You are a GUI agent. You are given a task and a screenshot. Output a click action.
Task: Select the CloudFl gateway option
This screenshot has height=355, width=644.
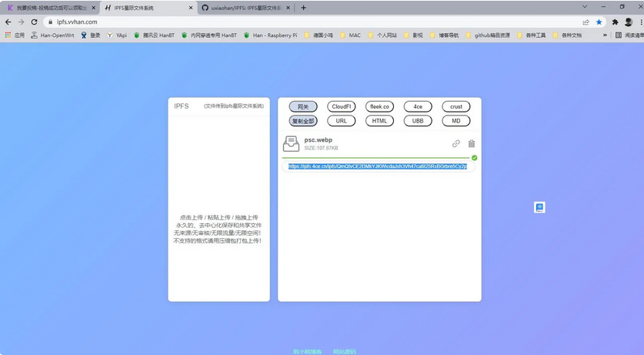click(x=341, y=107)
